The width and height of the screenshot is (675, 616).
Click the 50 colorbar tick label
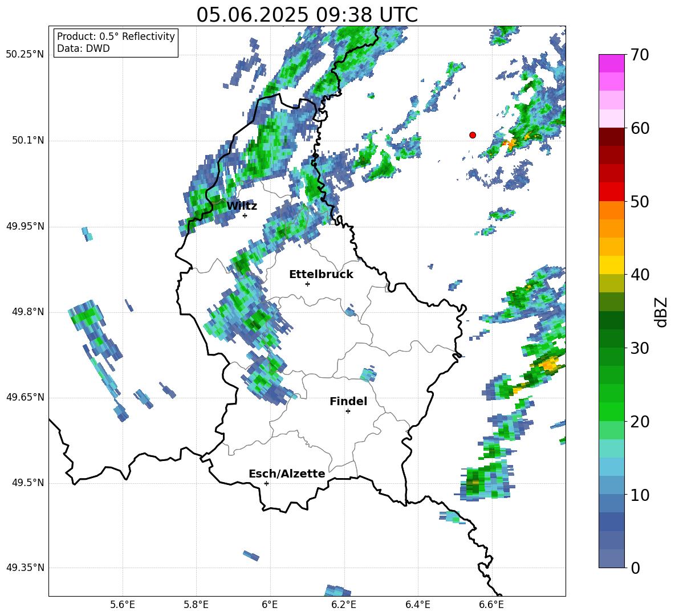640,202
